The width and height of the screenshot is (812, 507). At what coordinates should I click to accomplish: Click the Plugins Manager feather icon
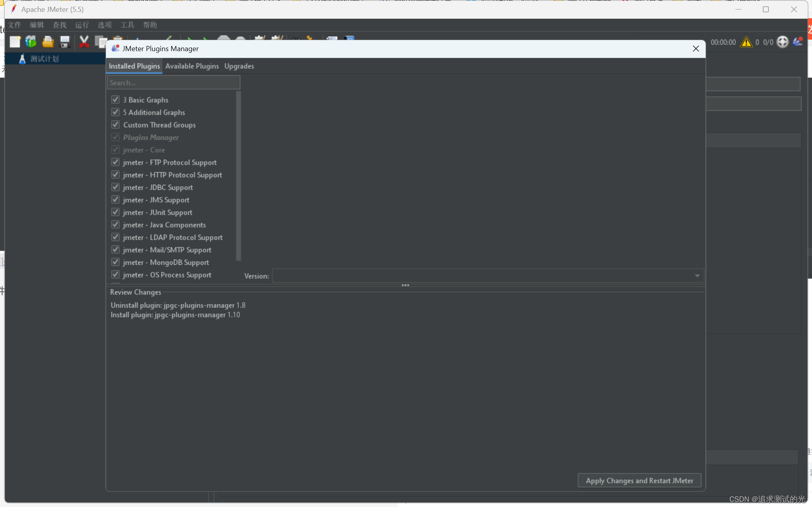798,42
